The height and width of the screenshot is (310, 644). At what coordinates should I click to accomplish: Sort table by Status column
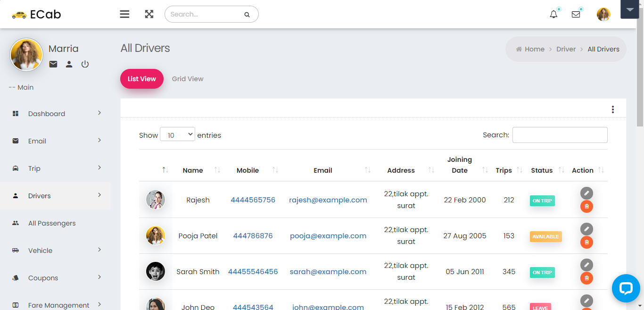click(542, 170)
